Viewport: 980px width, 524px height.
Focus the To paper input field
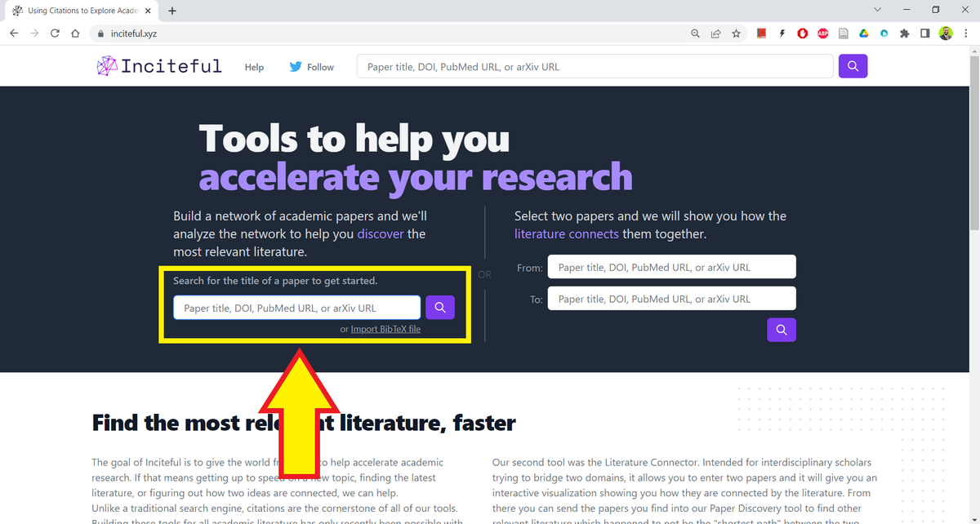[671, 299]
